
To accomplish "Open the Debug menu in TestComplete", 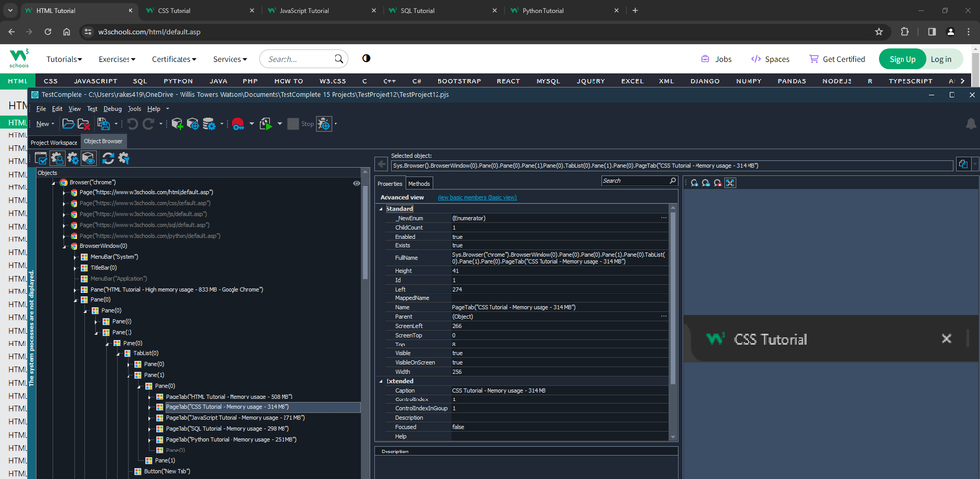I will point(112,108).
